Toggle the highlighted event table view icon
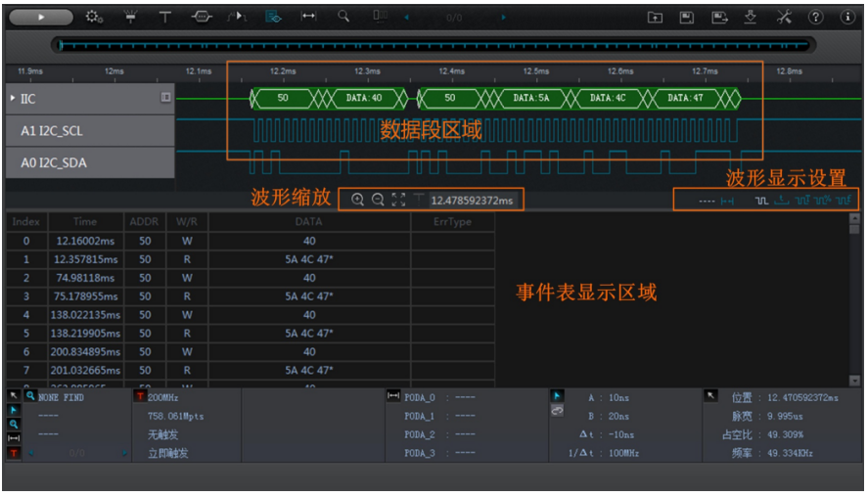The image size is (868, 497). [x=273, y=18]
